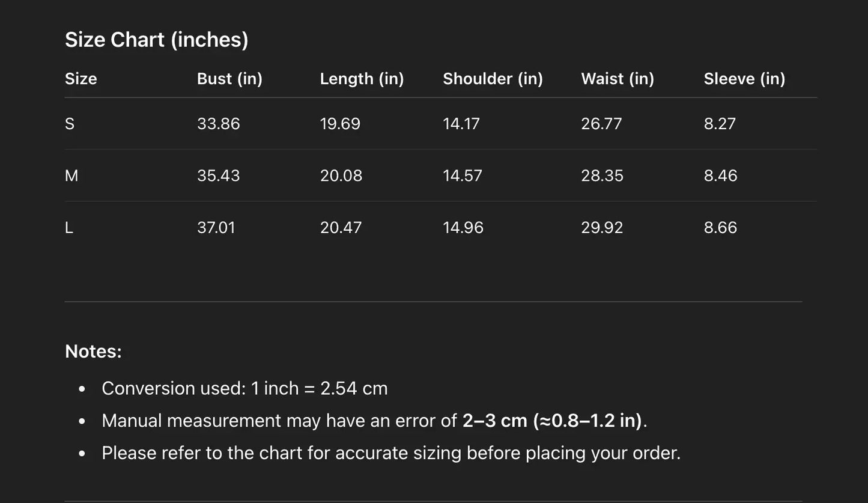Viewport: 868px width, 503px height.
Task: Click the large bust value 37.01
Action: coord(216,228)
